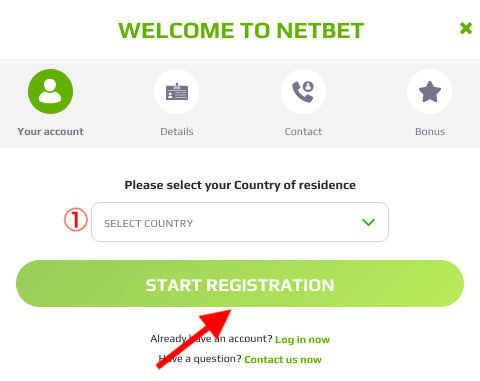The image size is (480, 381).
Task: Go to the Bonus step label
Action: click(x=430, y=131)
